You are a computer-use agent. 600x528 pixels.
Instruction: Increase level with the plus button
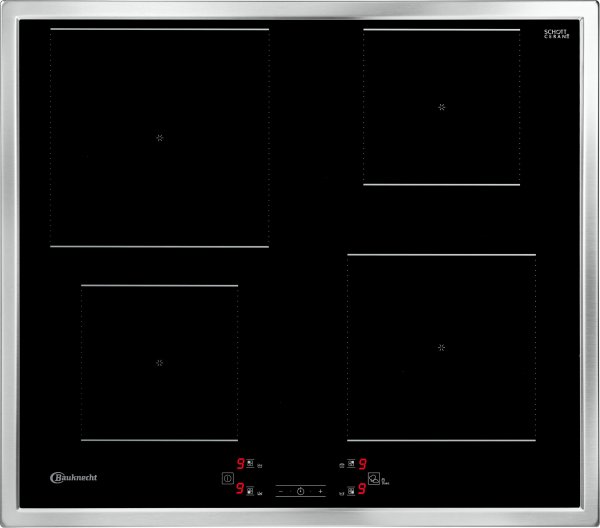pos(320,491)
